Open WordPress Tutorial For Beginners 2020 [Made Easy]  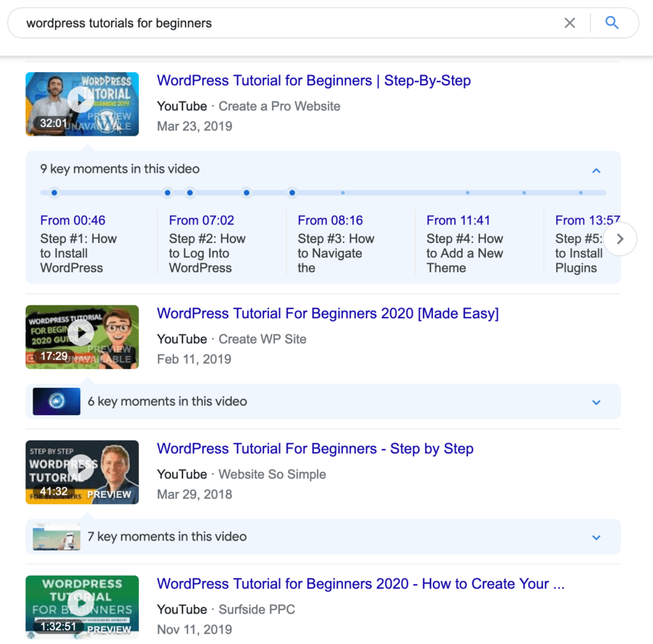(328, 314)
